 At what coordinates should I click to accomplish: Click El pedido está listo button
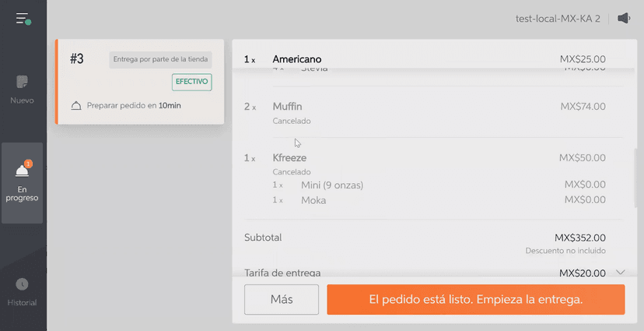475,299
